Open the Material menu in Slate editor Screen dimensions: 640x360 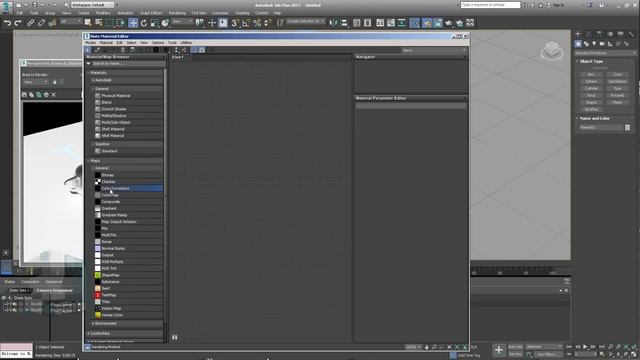tap(106, 42)
